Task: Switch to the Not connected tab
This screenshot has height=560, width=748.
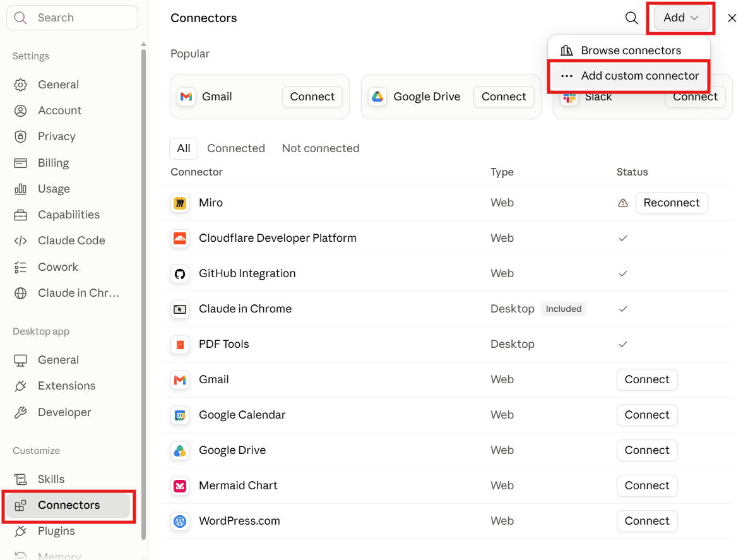Action: pyautogui.click(x=320, y=148)
